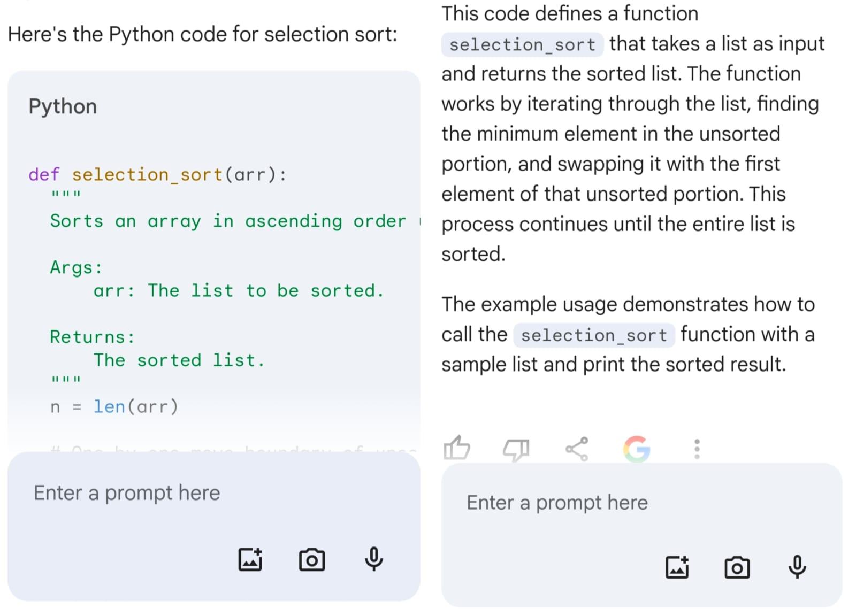856x616 pixels.
Task: Click the upload image icon in right prompt box
Action: [x=677, y=567]
